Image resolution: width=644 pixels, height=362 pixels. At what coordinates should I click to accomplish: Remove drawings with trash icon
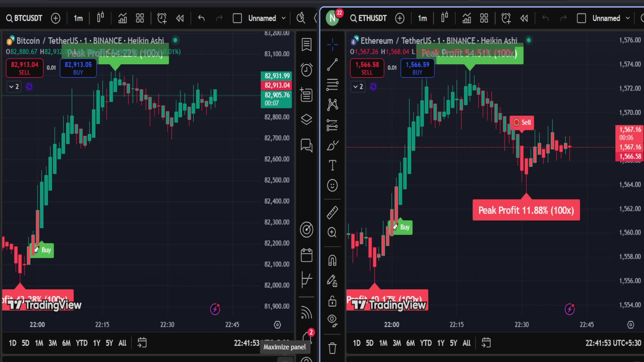click(x=332, y=348)
